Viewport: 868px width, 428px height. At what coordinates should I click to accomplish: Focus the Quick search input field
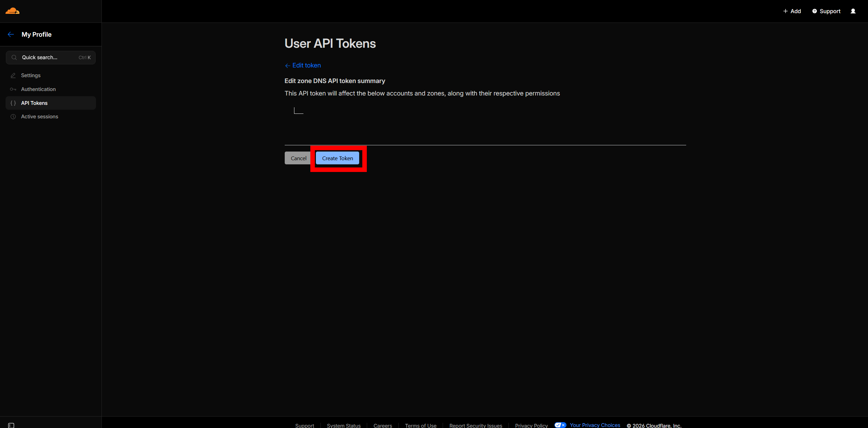(x=48, y=57)
